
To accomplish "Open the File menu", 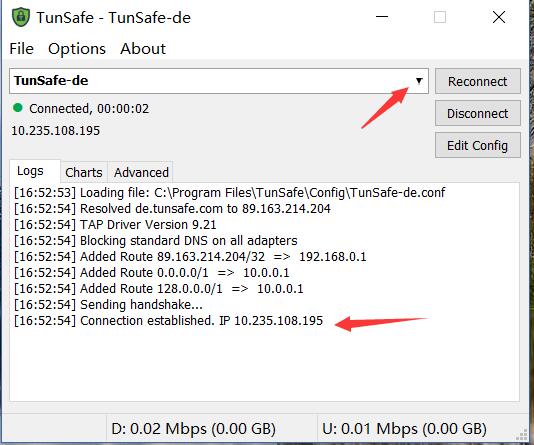I will (x=21, y=49).
